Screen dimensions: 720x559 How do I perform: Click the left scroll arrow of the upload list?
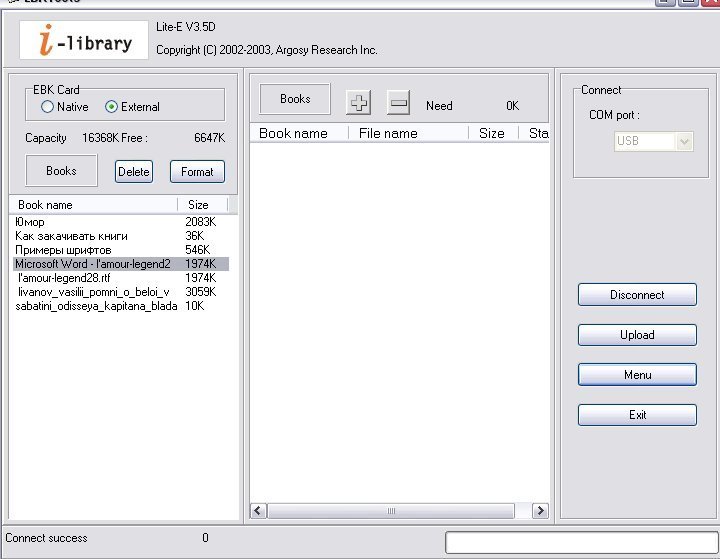(258, 511)
